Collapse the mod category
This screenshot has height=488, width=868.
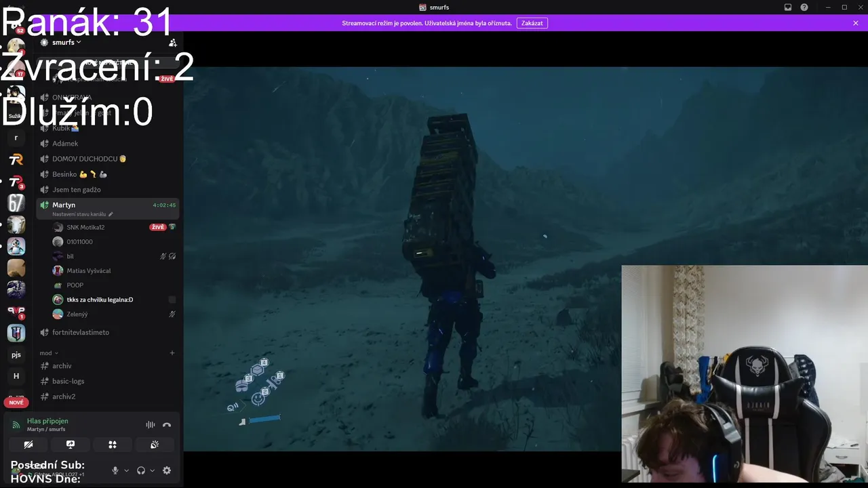coord(49,353)
